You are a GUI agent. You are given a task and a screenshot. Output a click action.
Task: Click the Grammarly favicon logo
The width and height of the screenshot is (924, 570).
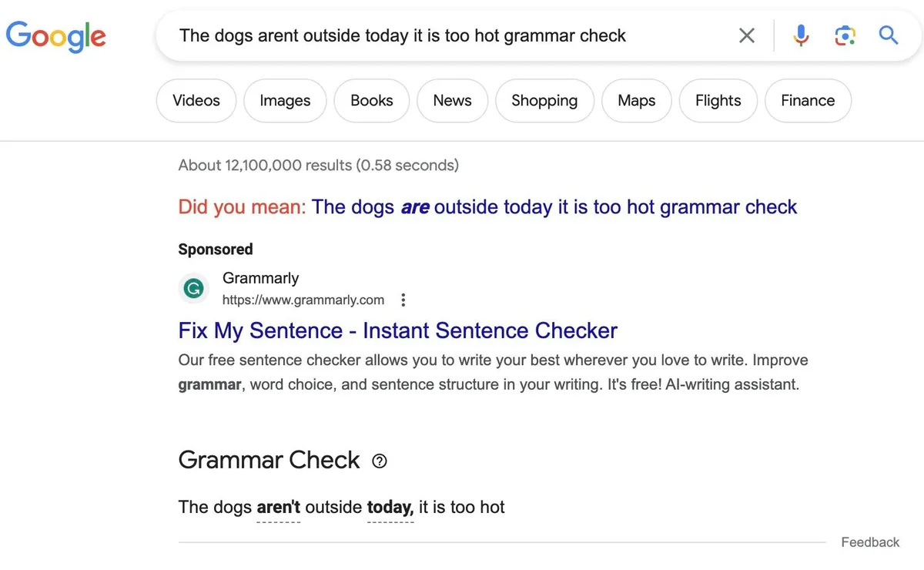click(x=194, y=289)
